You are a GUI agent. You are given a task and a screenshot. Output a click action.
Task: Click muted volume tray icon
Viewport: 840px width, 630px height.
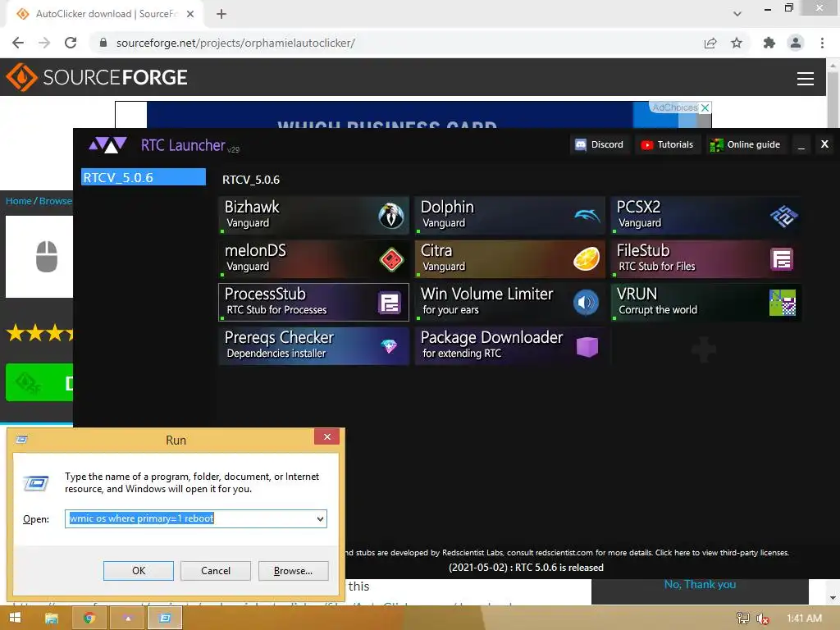(x=763, y=619)
